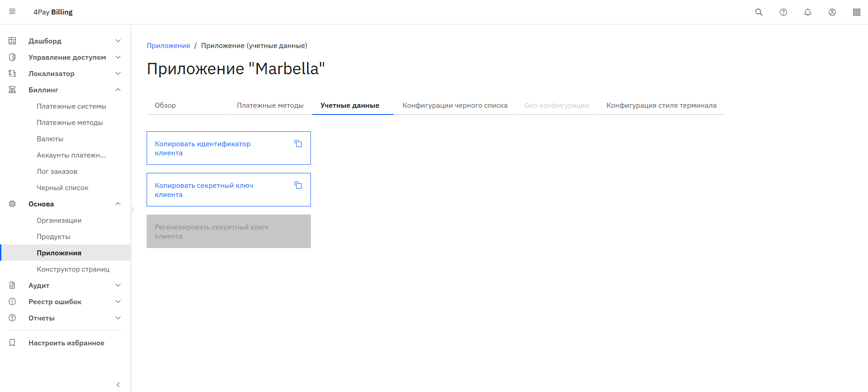Click the Приложения breadcrumb link
The width and height of the screenshot is (868, 392).
168,46
